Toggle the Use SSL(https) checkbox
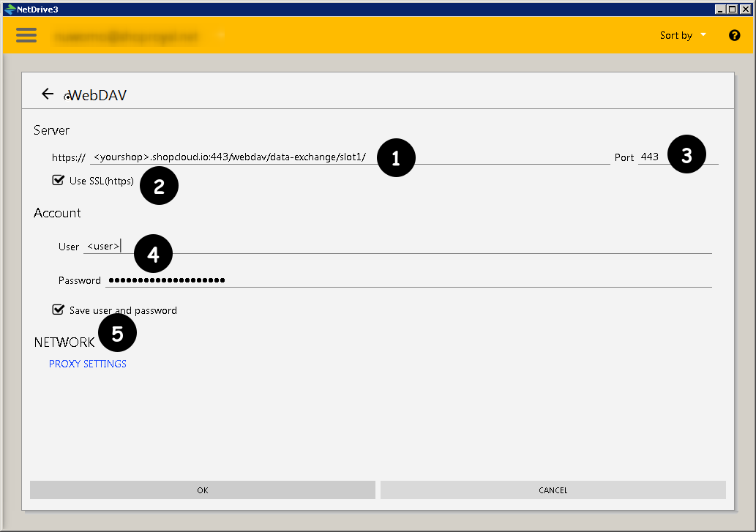This screenshot has height=532, width=756. tap(58, 180)
